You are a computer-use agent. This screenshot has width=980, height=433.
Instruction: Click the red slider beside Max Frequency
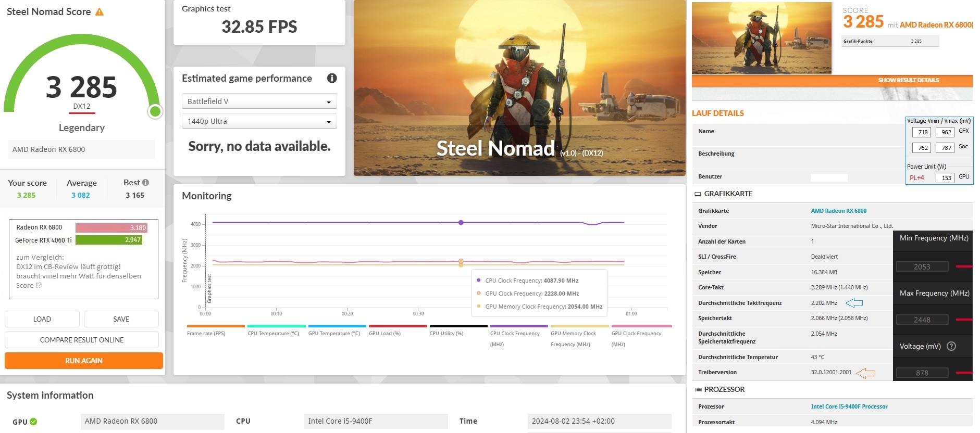964,320
